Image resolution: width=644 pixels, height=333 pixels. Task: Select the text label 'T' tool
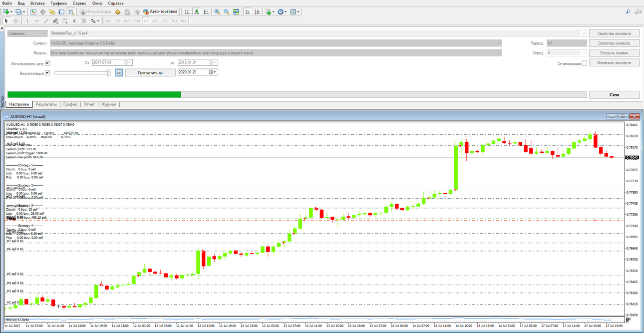click(84, 21)
